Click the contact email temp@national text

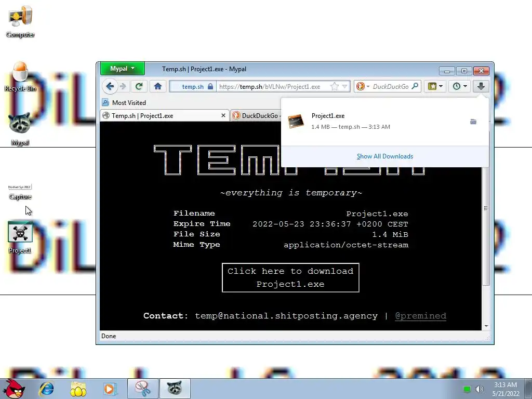pos(286,316)
